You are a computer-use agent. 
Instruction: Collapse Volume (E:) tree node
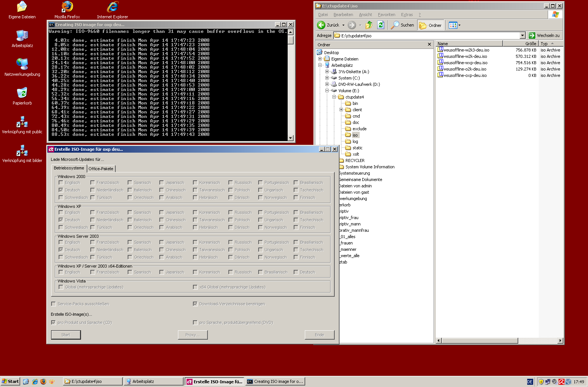click(x=327, y=90)
